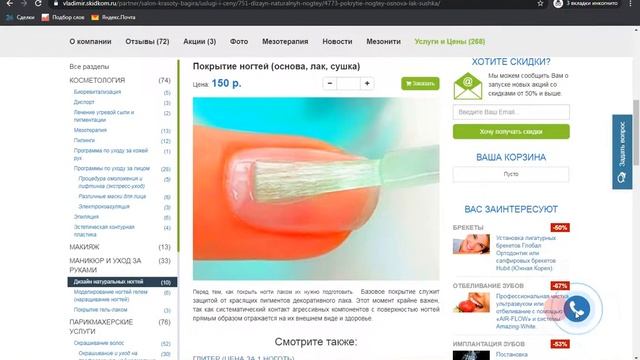Open the Подбор слов bookmark

[x=63, y=18]
